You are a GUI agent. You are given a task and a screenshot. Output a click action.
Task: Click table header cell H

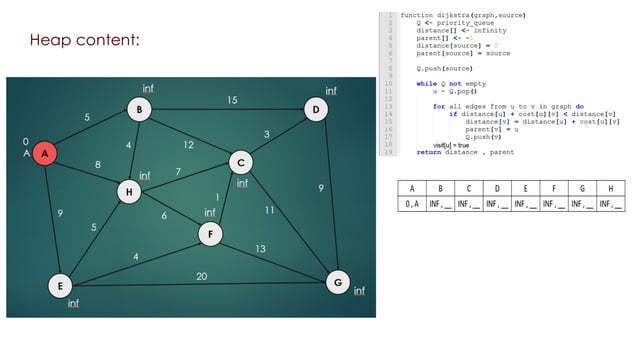coord(611,188)
